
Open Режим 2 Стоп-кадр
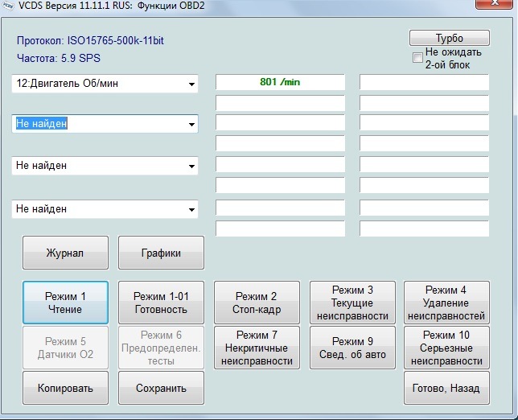pyautogui.click(x=257, y=303)
